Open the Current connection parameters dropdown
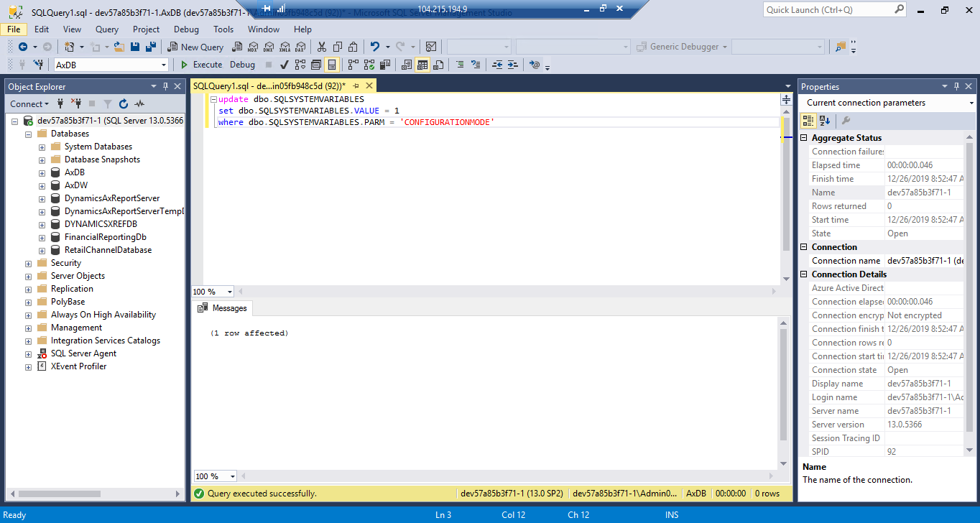Image resolution: width=980 pixels, height=523 pixels. click(x=971, y=103)
